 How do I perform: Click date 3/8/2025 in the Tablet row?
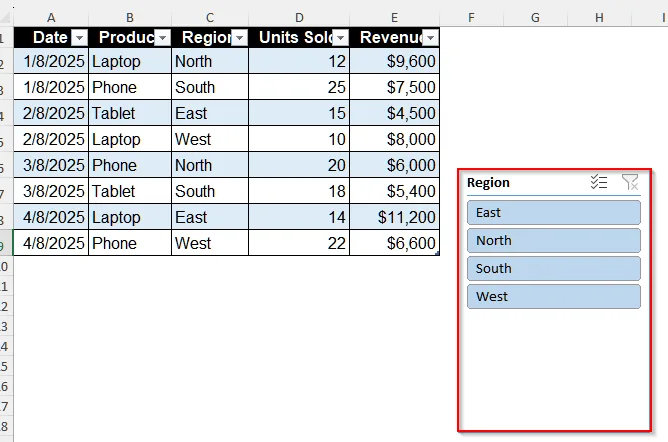coord(51,191)
